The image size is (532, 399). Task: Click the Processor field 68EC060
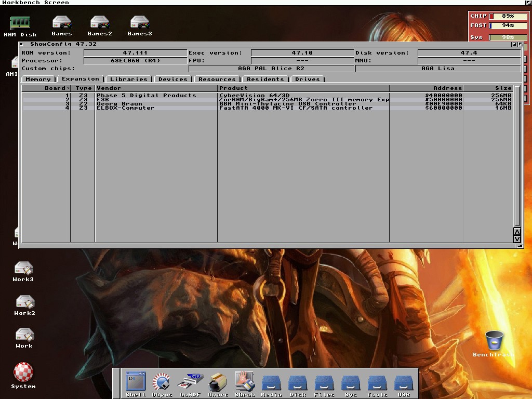coord(135,61)
